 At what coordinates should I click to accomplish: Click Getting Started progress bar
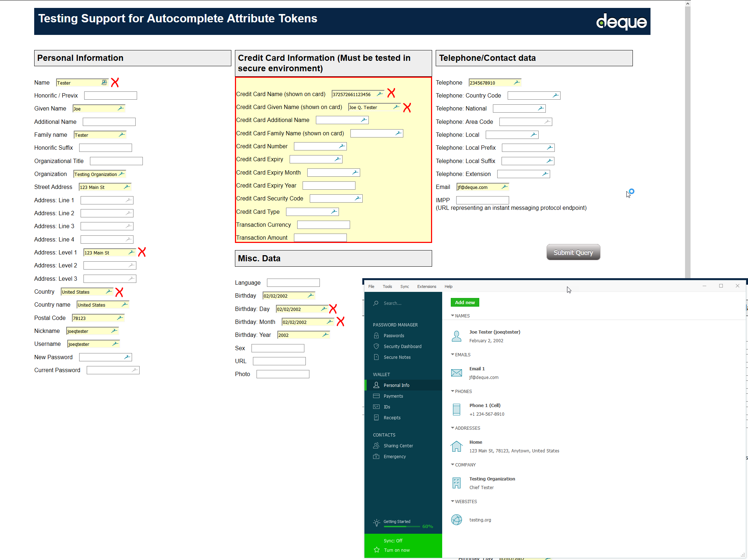[402, 527]
